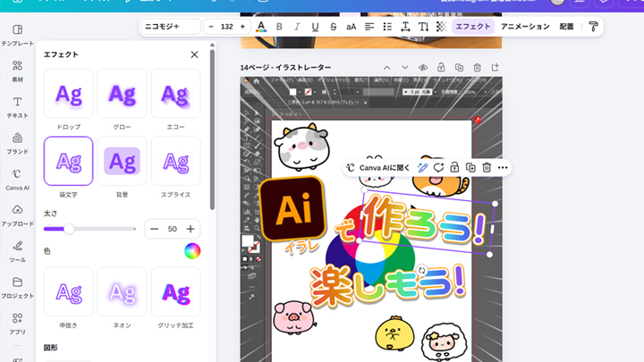Screen dimensions: 644x362
Task: Increase 太さ value with plus button
Action: tap(191, 229)
